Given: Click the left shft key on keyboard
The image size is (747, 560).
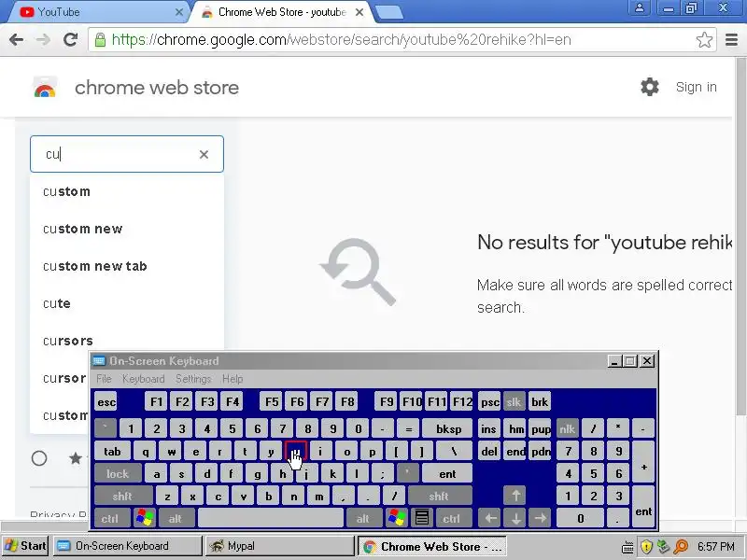Looking at the screenshot, I should 123,496.
